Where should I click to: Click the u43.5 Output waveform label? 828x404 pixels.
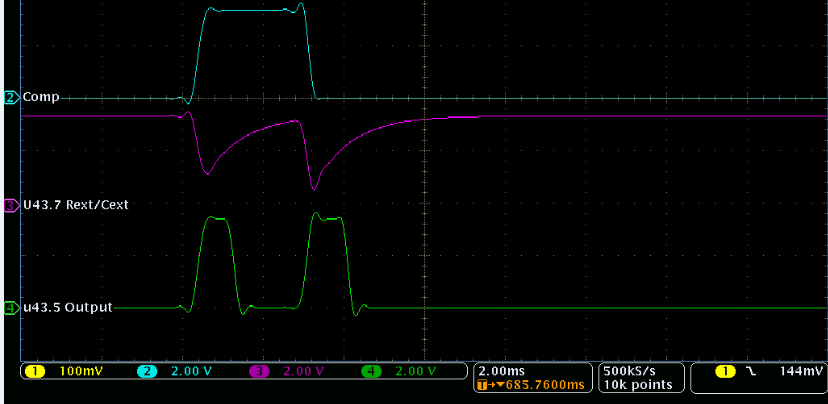[67, 307]
